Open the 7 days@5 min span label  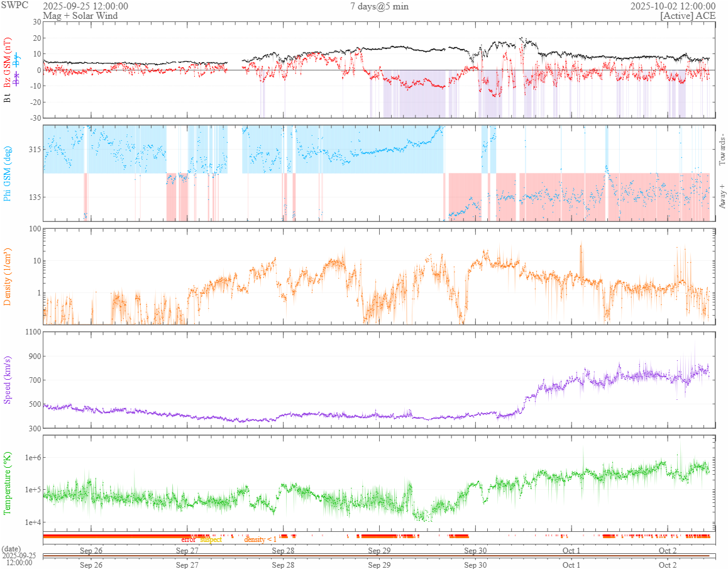[379, 6]
